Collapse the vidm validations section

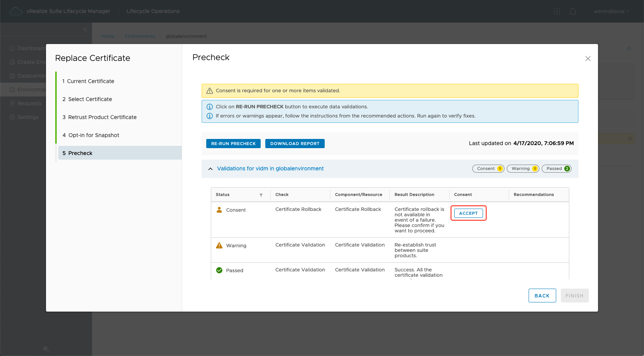pyautogui.click(x=210, y=169)
